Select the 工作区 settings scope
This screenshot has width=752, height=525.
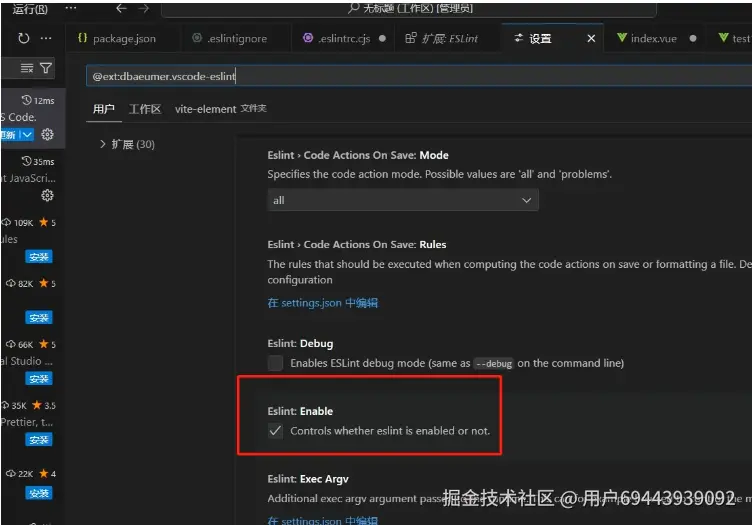click(x=145, y=109)
